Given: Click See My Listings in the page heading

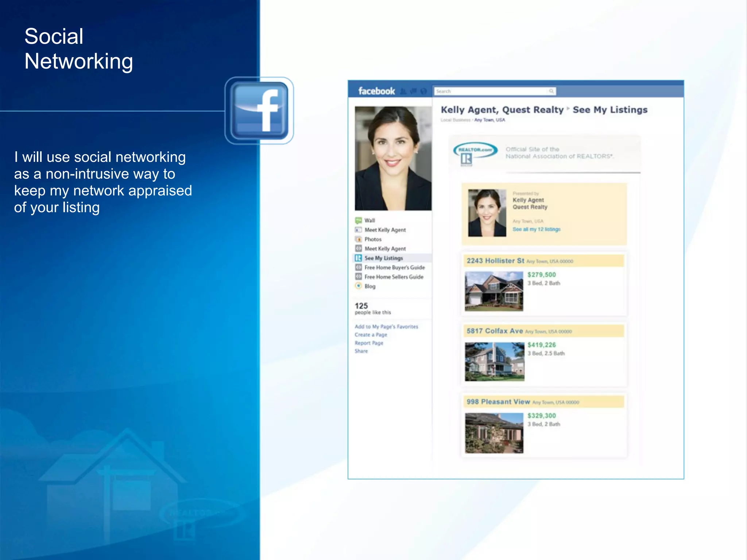Looking at the screenshot, I should pos(610,110).
